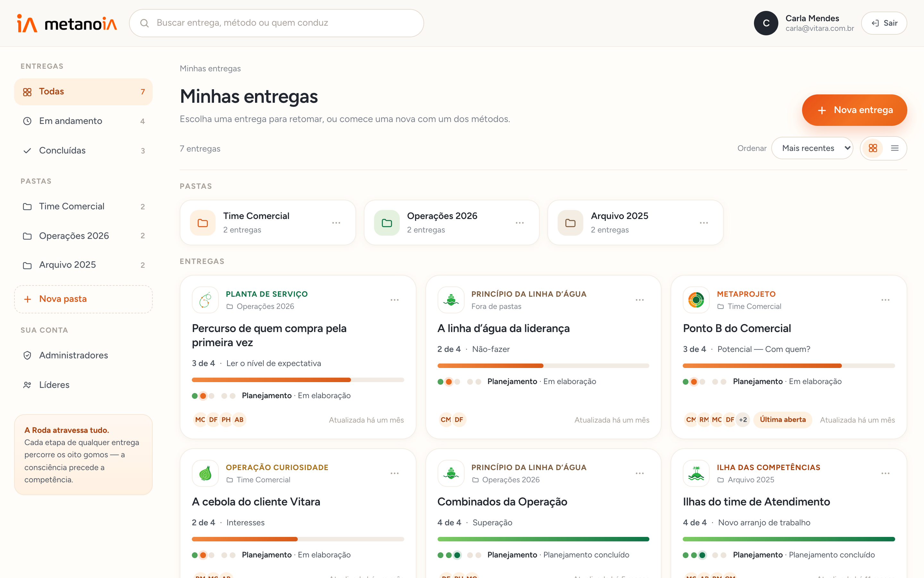924x578 pixels.
Task: Select Todas in the sidebar
Action: [x=83, y=92]
